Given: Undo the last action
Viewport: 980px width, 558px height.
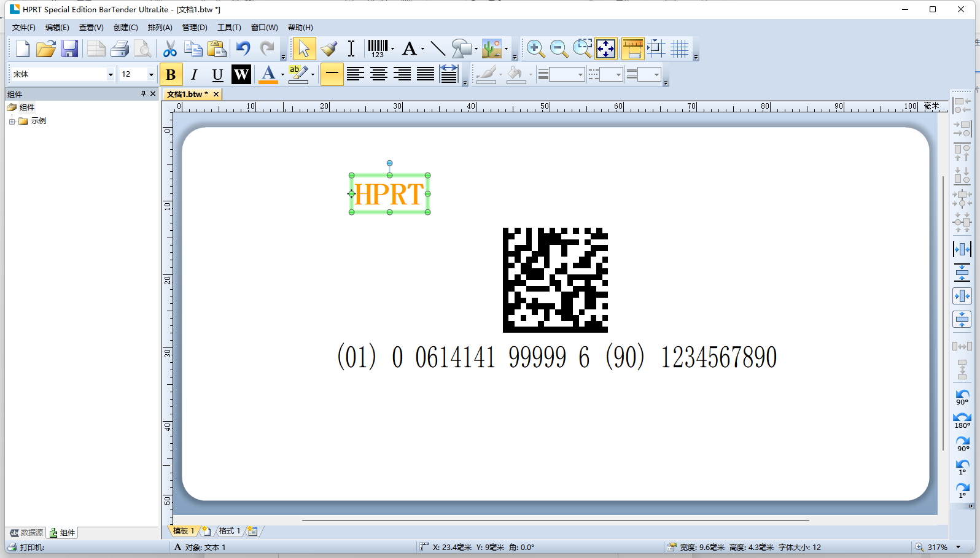Looking at the screenshot, I should pos(243,48).
